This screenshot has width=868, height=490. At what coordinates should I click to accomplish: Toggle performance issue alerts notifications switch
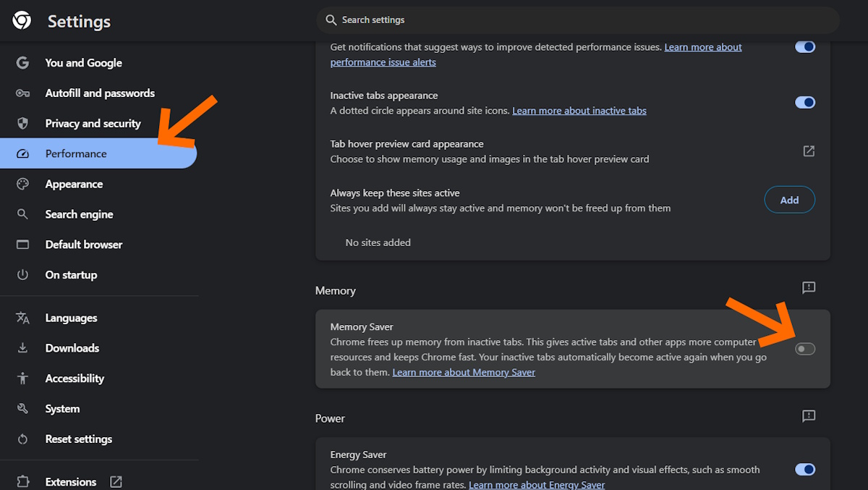(x=804, y=47)
